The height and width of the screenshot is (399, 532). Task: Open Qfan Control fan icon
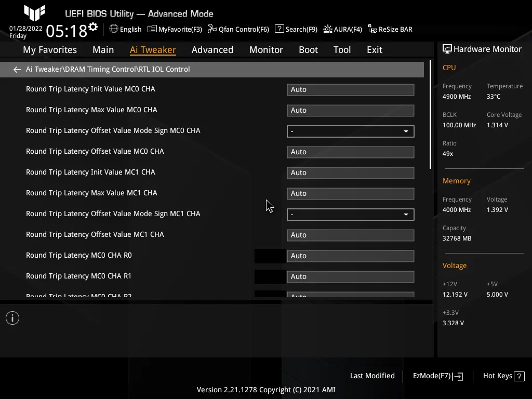(x=212, y=29)
